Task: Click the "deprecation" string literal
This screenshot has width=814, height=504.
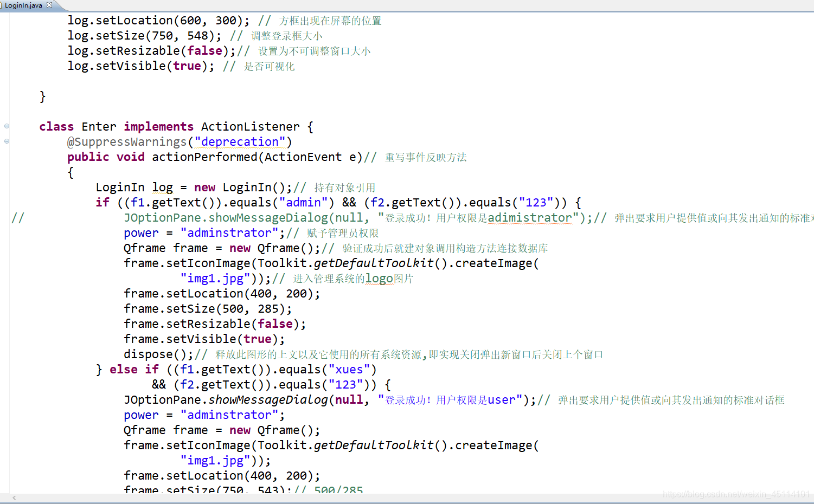Action: point(240,141)
